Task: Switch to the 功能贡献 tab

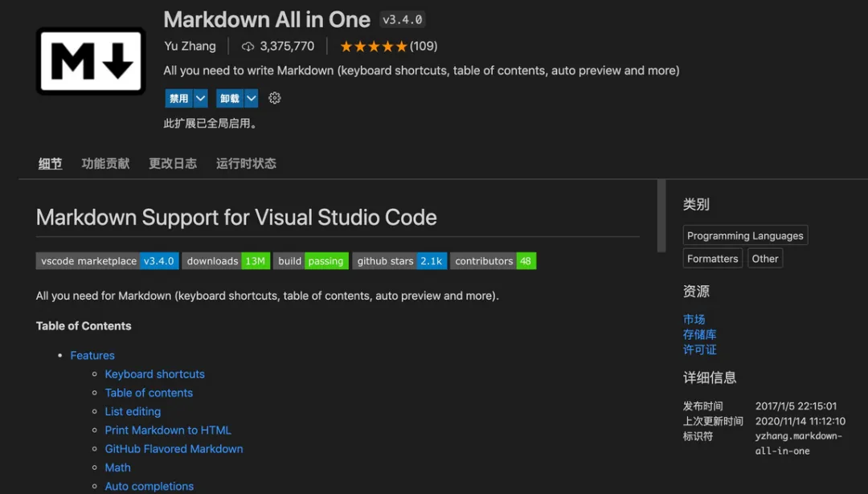Action: [105, 164]
